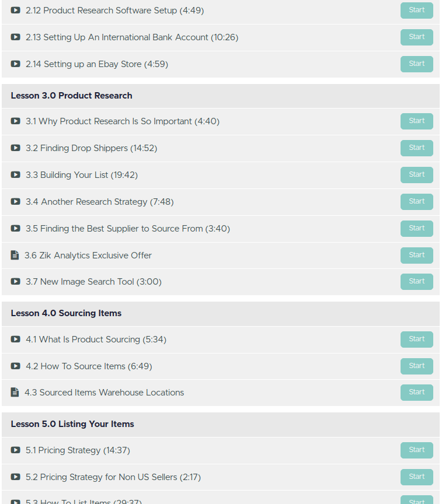This screenshot has height=504, width=442.
Task: Start Pricing Strategy for Non US Sellers
Action: coord(416,477)
